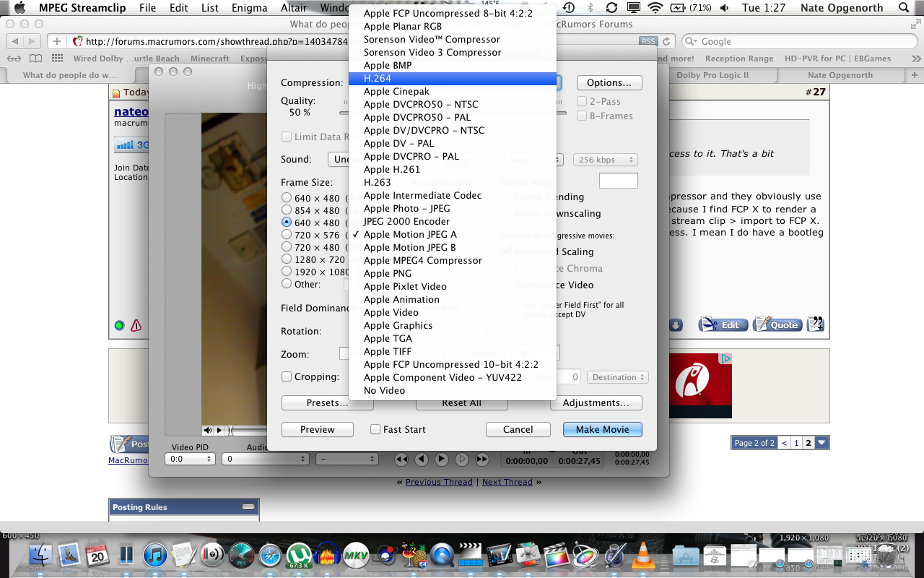
Task: Open the clapperboard video app in dock
Action: click(470, 556)
